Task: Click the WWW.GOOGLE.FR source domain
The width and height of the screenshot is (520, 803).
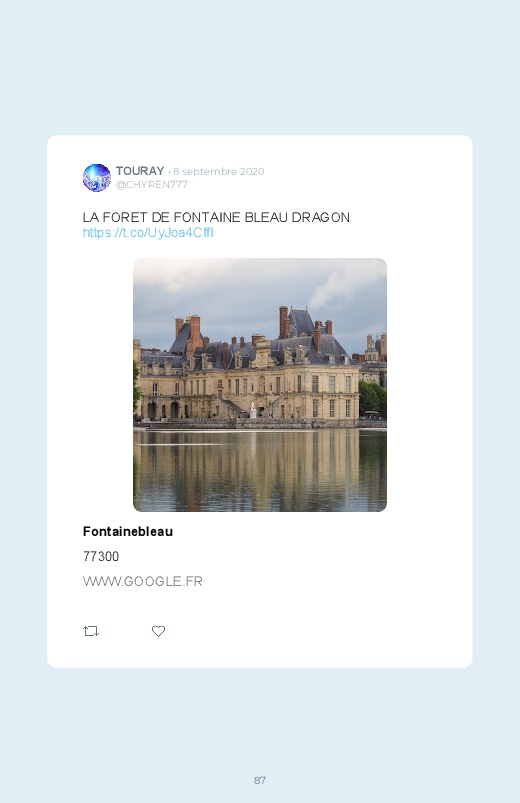Action: tap(142, 581)
